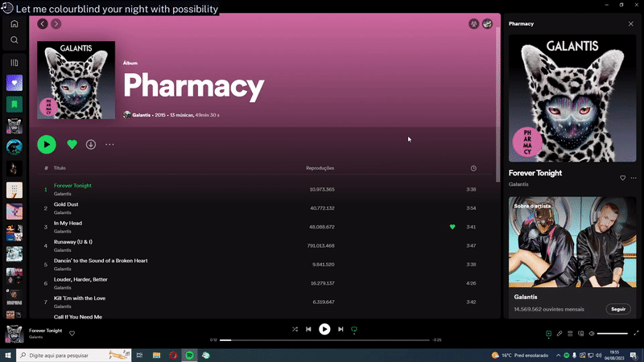Toggle the Now Playing view icon
The height and width of the screenshot is (362, 644).
tap(548, 334)
